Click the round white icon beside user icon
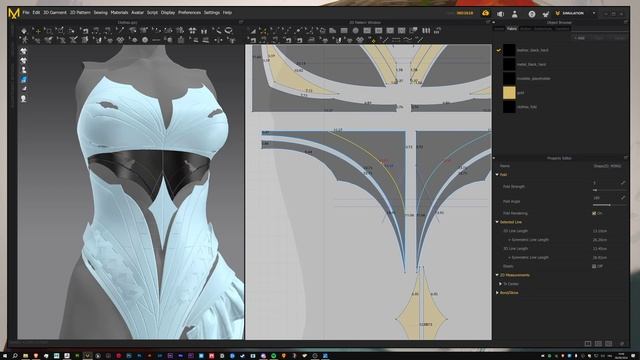The height and width of the screenshot is (360, 640). coord(532,14)
